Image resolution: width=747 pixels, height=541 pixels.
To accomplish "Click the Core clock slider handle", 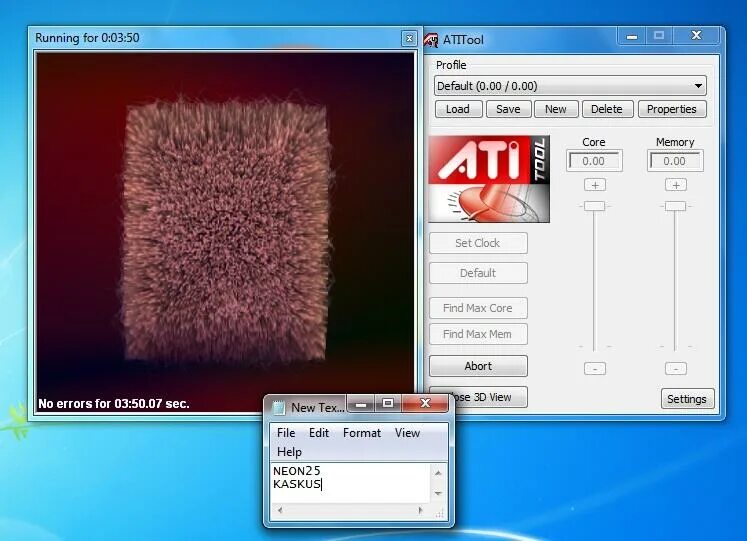I will [595, 206].
